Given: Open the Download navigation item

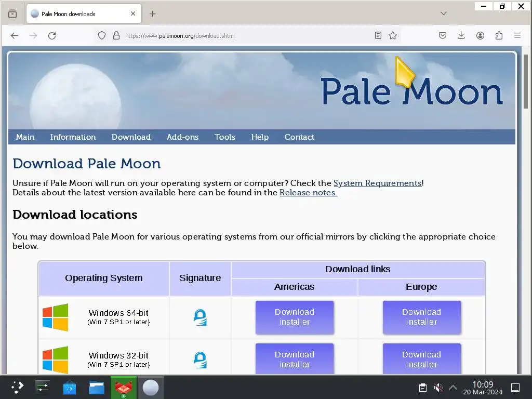Looking at the screenshot, I should [131, 137].
